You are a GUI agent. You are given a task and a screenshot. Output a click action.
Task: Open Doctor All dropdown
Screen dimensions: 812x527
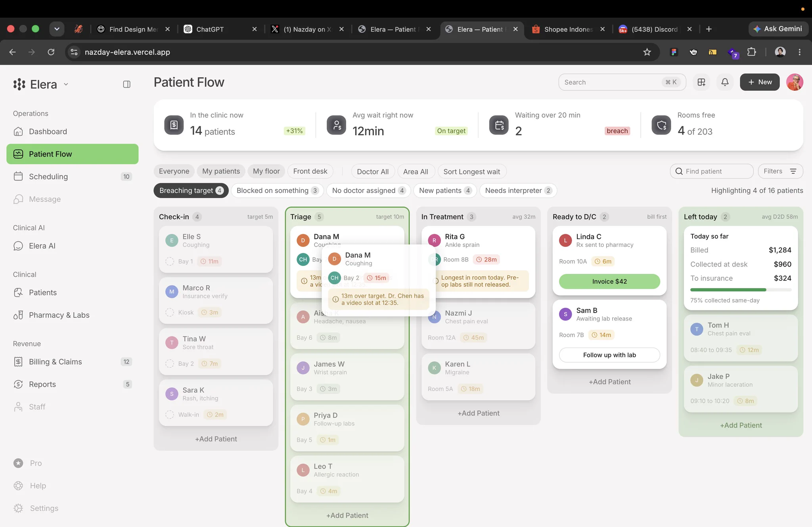[x=373, y=172]
